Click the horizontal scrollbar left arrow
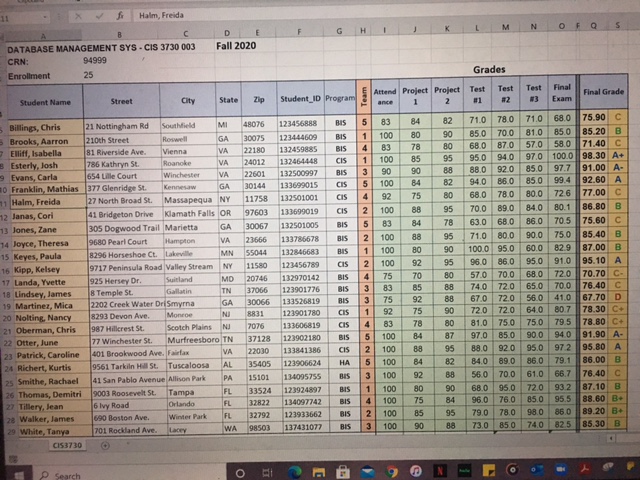 (611, 438)
